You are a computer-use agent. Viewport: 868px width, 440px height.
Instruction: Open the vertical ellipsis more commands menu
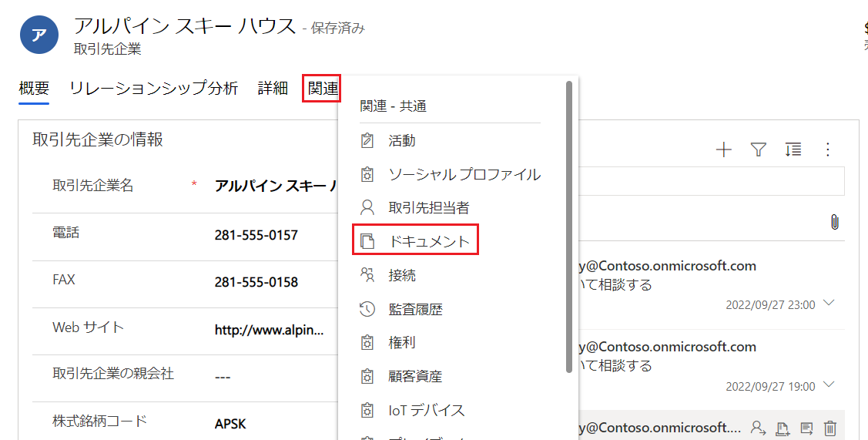(828, 149)
